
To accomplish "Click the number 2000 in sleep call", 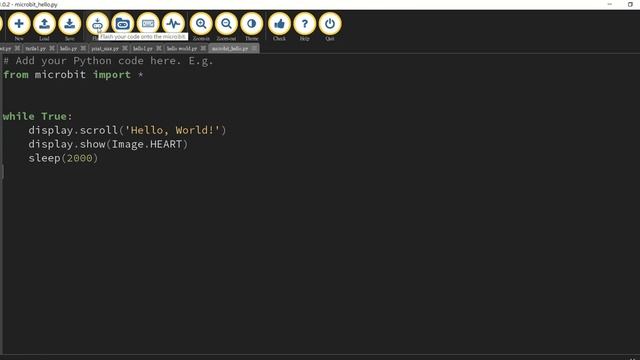I will (x=80, y=158).
